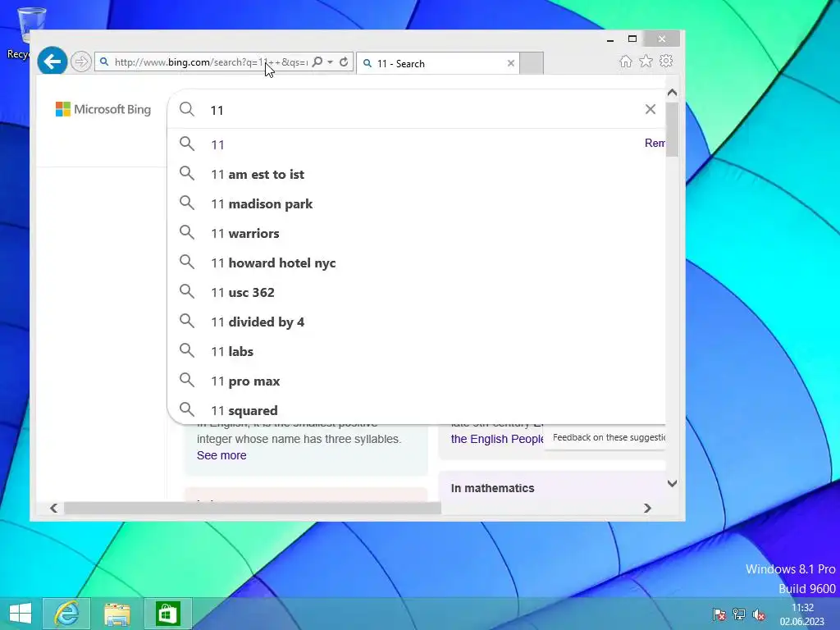The image size is (840, 630).
Task: Click the horizontal scrollbar right arrow
Action: point(647,508)
